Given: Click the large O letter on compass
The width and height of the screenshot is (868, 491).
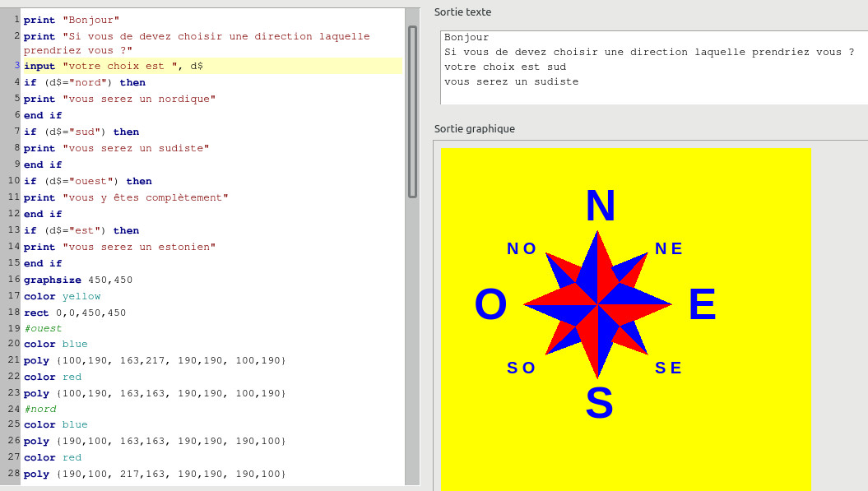Looking at the screenshot, I should (x=490, y=304).
